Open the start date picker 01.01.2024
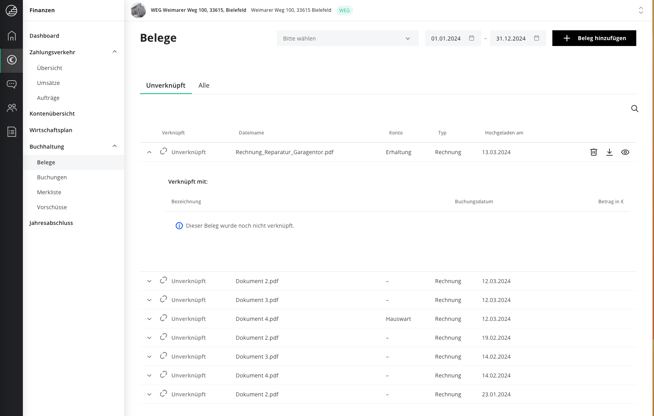This screenshot has height=416, width=654. [452, 38]
